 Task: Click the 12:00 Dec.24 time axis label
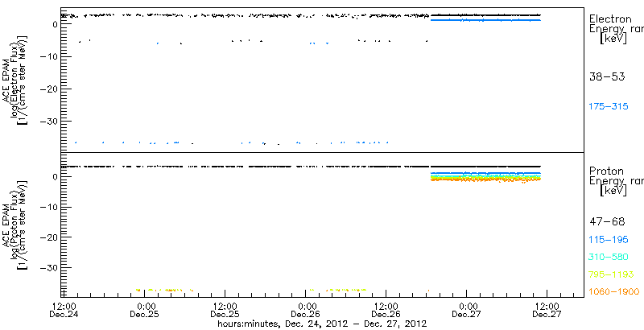64,311
